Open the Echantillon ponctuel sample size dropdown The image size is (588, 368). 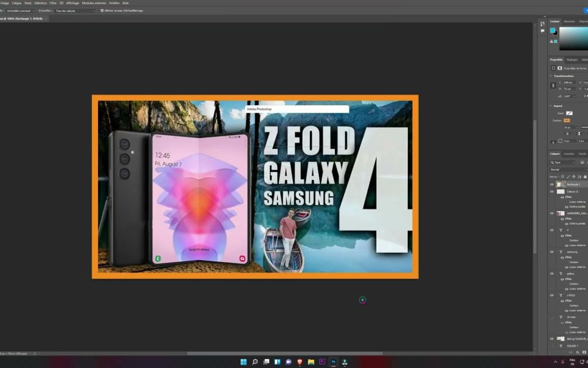click(20, 11)
